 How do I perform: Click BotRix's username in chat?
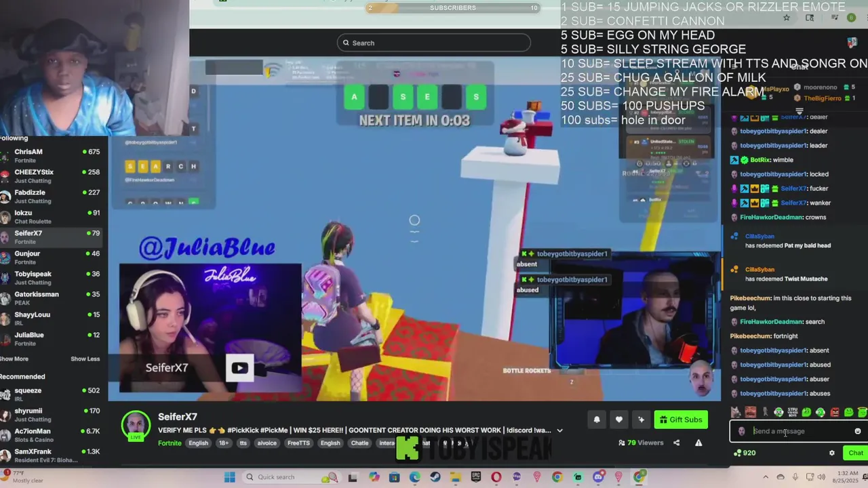click(759, 160)
